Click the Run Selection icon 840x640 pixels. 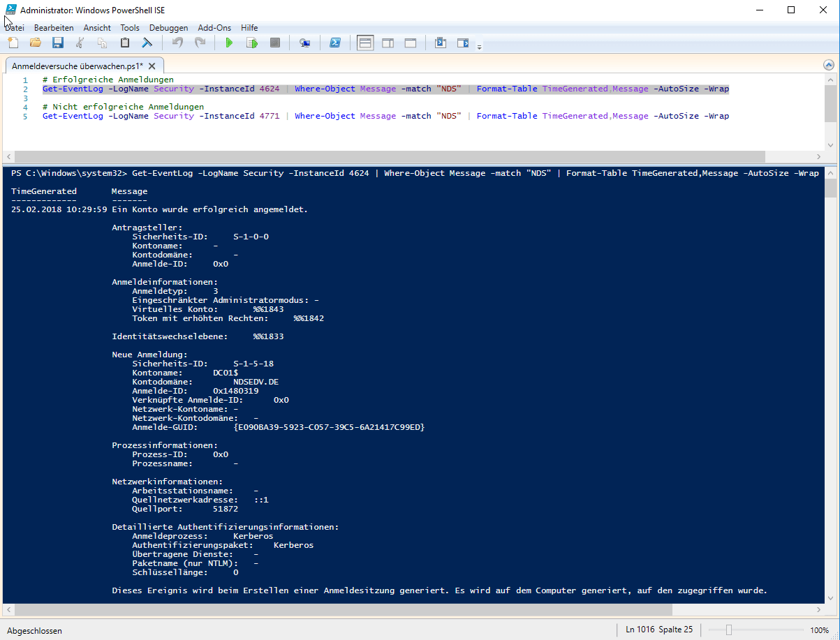[251, 43]
